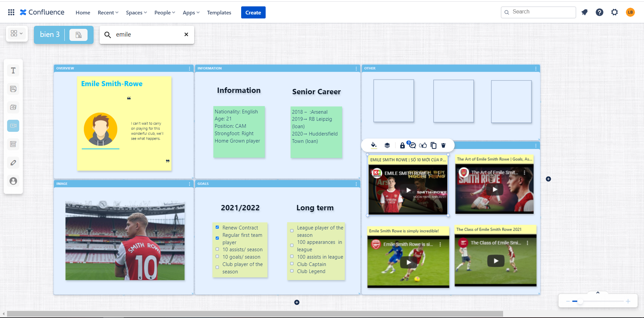Click the blue Create button
This screenshot has height=318, width=644.
(x=253, y=13)
